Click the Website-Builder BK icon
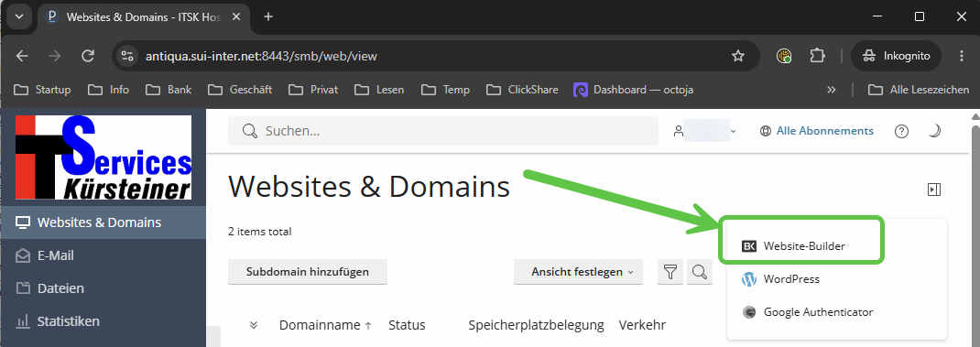The width and height of the screenshot is (980, 347). tap(749, 246)
